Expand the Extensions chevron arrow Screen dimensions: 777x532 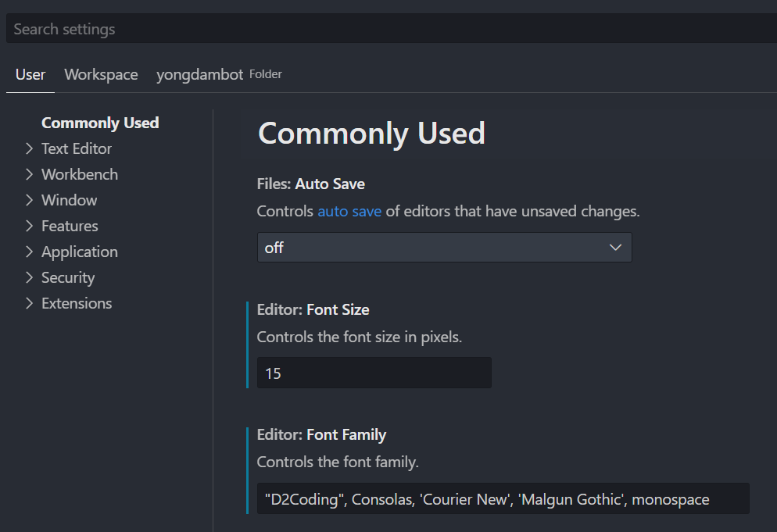tap(29, 303)
